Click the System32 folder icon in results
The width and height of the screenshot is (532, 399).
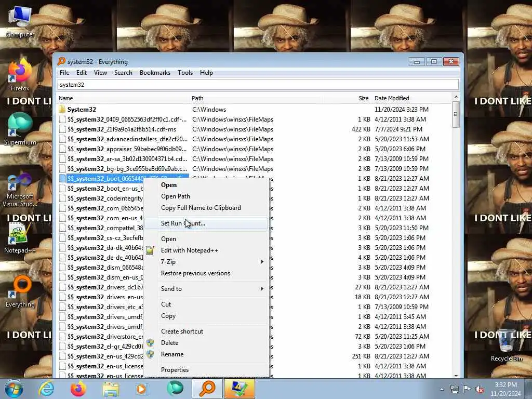[x=62, y=109]
